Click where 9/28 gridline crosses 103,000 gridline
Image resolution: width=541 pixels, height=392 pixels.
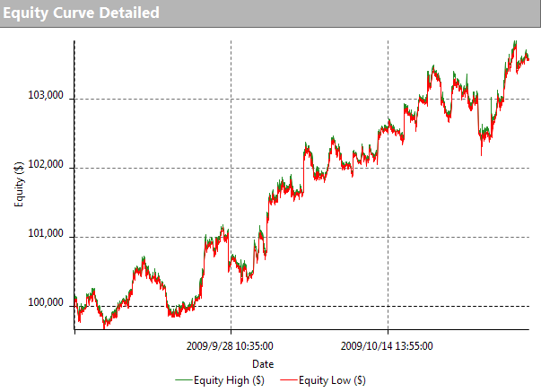231,99
